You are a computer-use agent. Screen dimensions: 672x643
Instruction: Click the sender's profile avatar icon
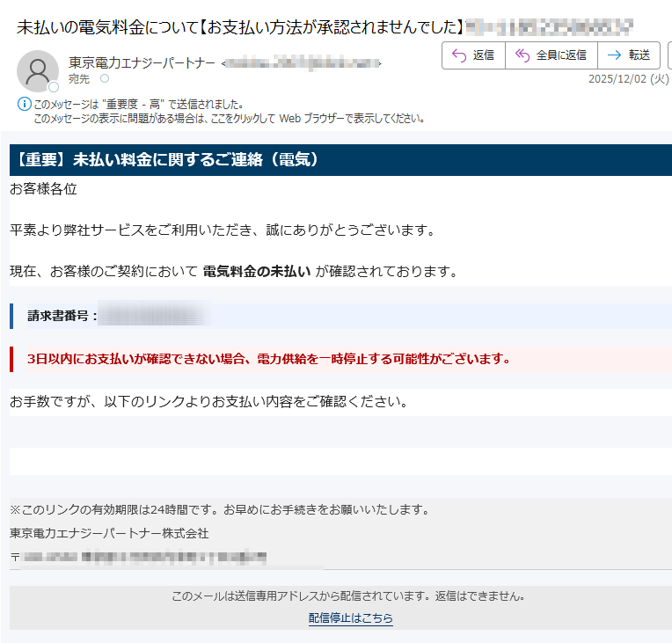pos(37,71)
